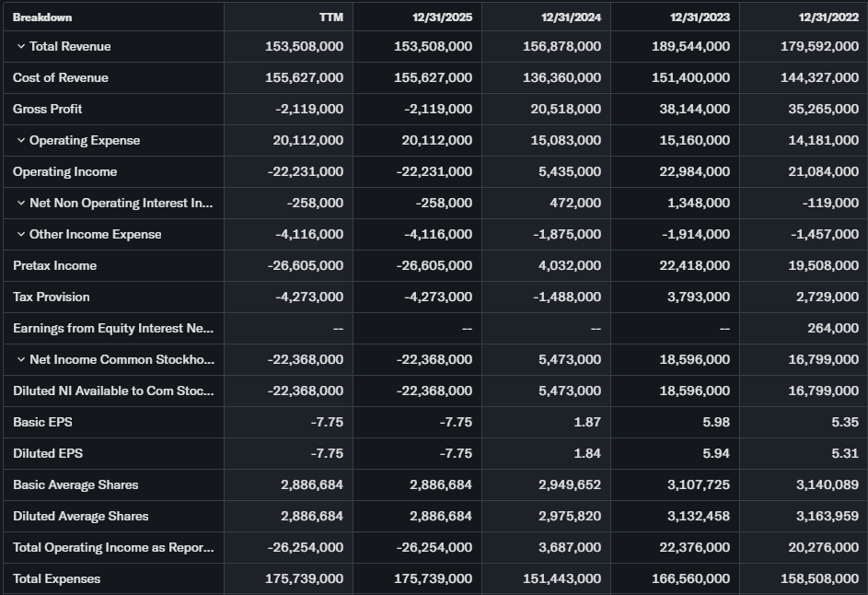The image size is (868, 595).
Task: Click the 12/31/2022 column header
Action: [828, 17]
